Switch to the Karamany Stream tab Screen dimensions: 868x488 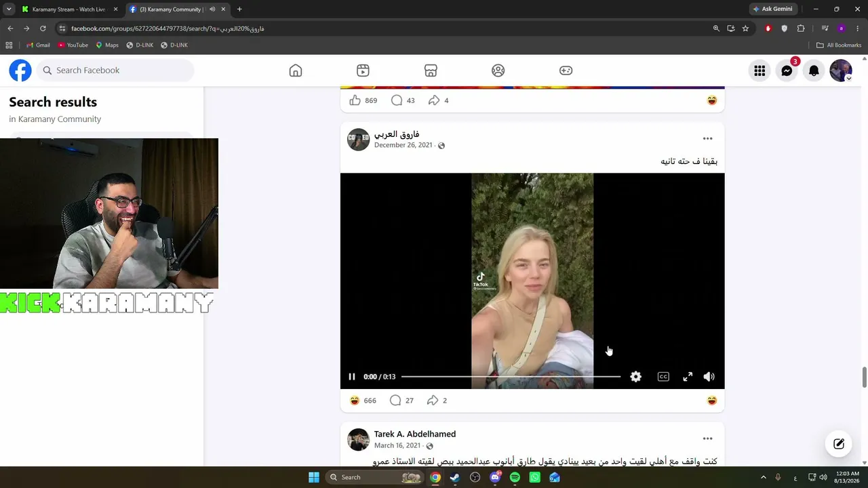tap(68, 9)
